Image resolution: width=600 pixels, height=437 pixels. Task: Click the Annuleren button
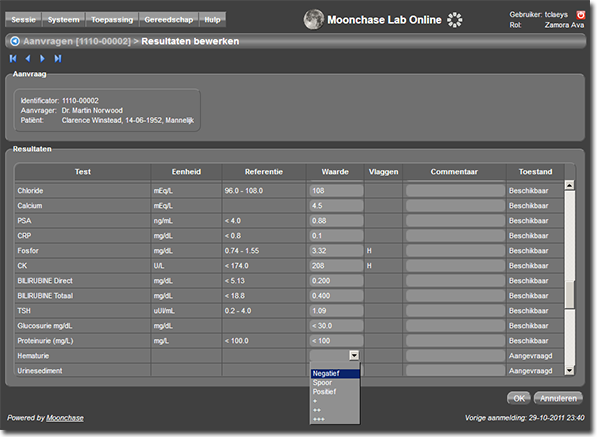click(558, 398)
